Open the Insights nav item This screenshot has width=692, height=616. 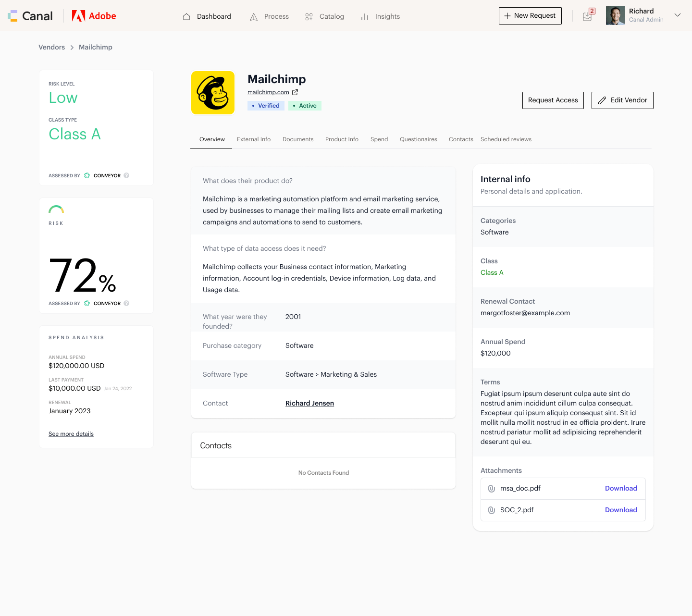click(380, 16)
